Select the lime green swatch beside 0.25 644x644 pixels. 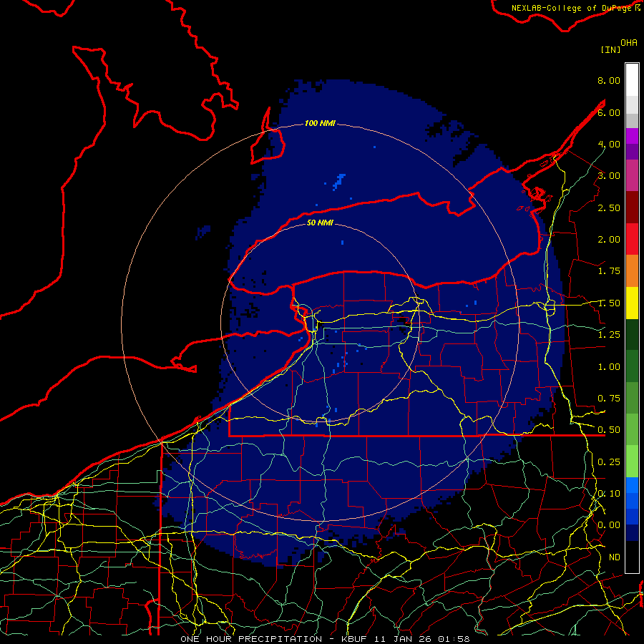(632, 462)
